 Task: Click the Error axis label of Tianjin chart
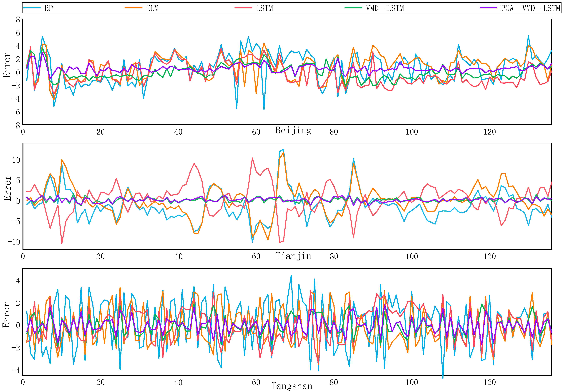[x=7, y=188]
